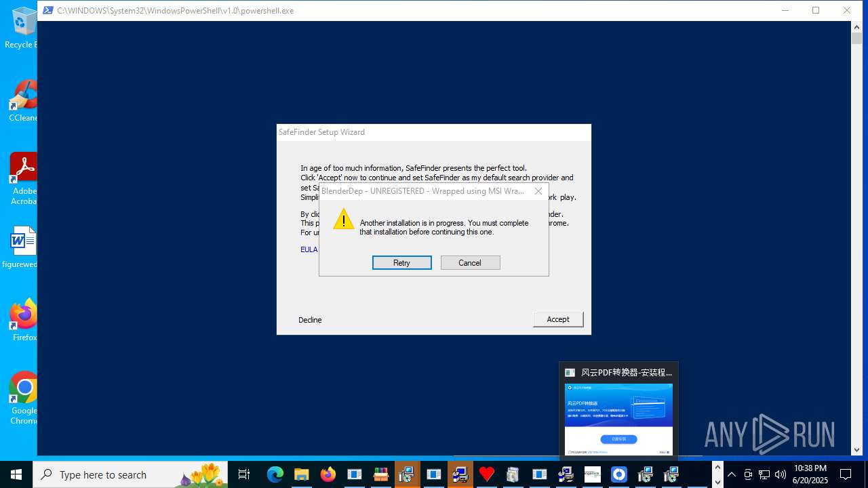Image resolution: width=868 pixels, height=488 pixels.
Task: Select the CCleaner desktop shortcut
Action: pyautogui.click(x=23, y=101)
